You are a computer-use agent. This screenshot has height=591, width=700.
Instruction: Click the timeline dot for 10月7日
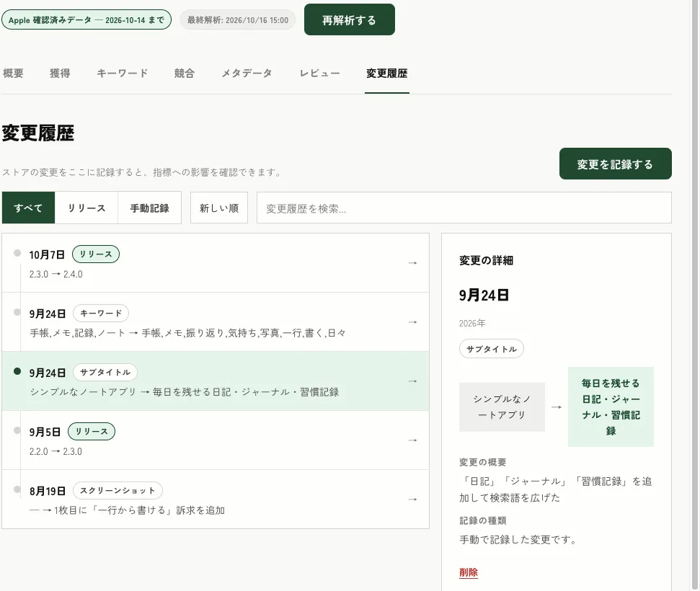tap(17, 253)
